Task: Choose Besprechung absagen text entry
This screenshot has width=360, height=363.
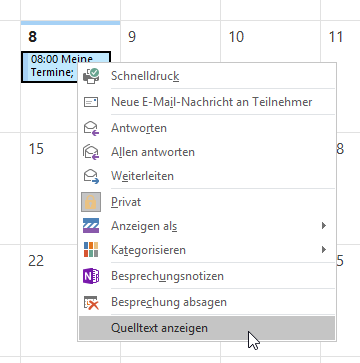Action: pos(169,302)
